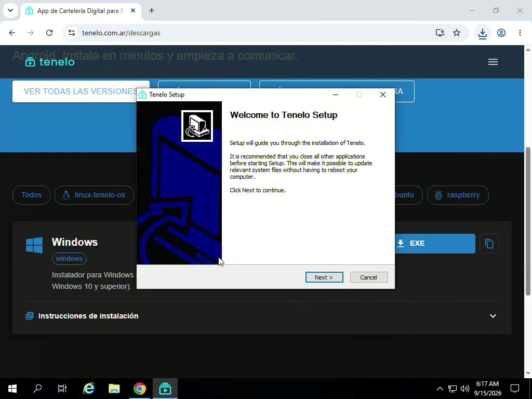Image resolution: width=532 pixels, height=399 pixels.
Task: Click the chevron of installation instructions
Action: [x=493, y=316]
